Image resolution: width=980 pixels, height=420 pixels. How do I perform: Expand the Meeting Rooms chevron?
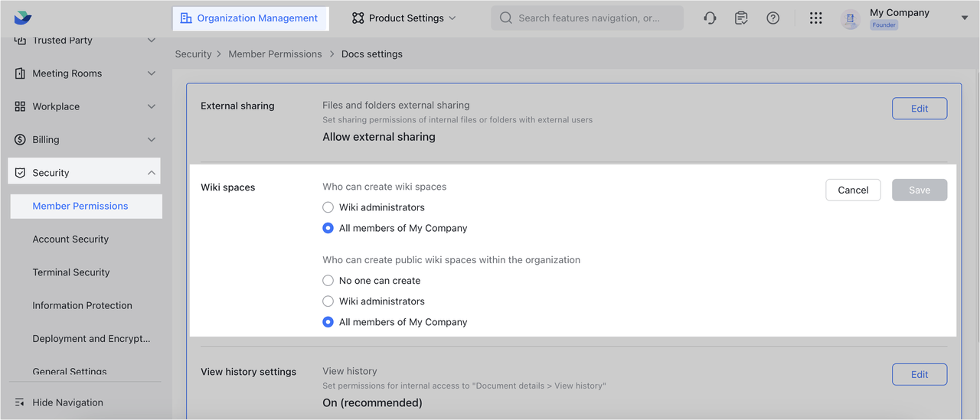152,73
